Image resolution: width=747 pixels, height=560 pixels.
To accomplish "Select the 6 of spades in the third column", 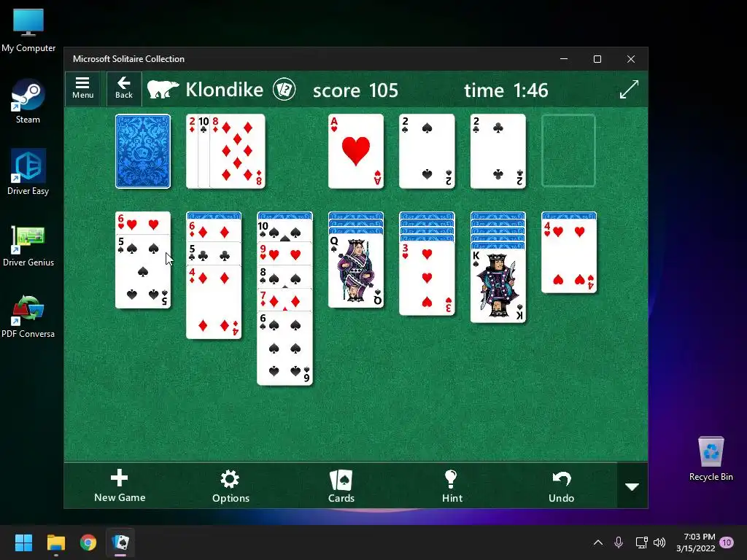I will pyautogui.click(x=285, y=349).
